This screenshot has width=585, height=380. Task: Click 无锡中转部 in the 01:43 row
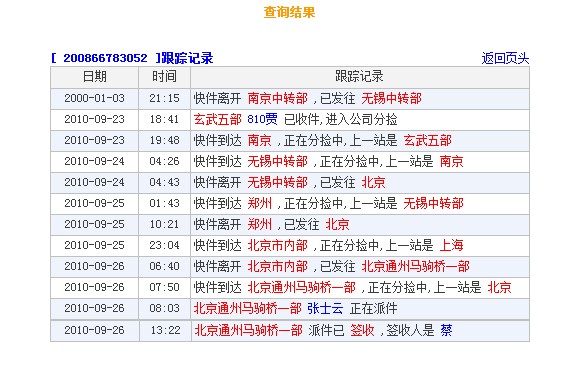[434, 204]
